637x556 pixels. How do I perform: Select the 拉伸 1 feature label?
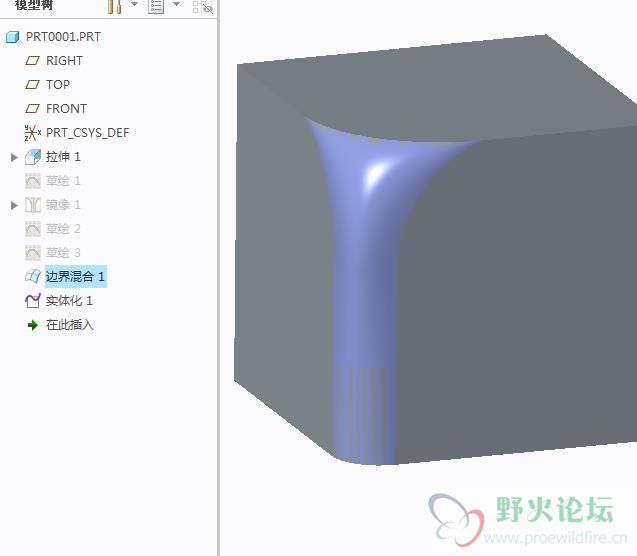click(63, 157)
